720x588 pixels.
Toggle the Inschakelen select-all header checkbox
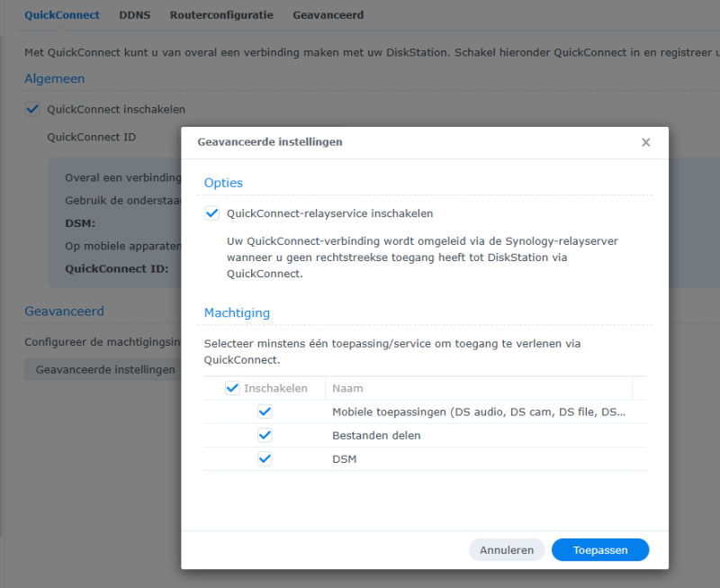(232, 388)
